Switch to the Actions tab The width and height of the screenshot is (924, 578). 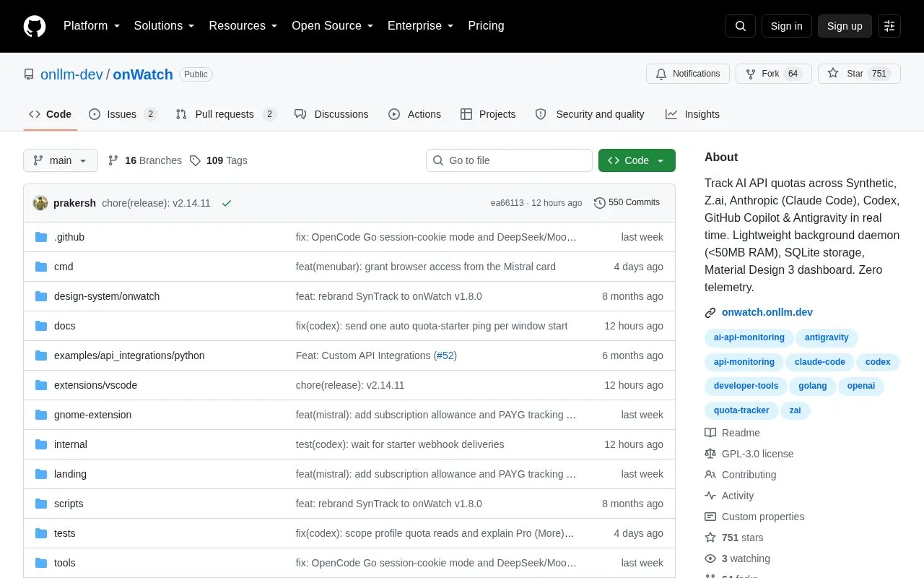(x=414, y=114)
